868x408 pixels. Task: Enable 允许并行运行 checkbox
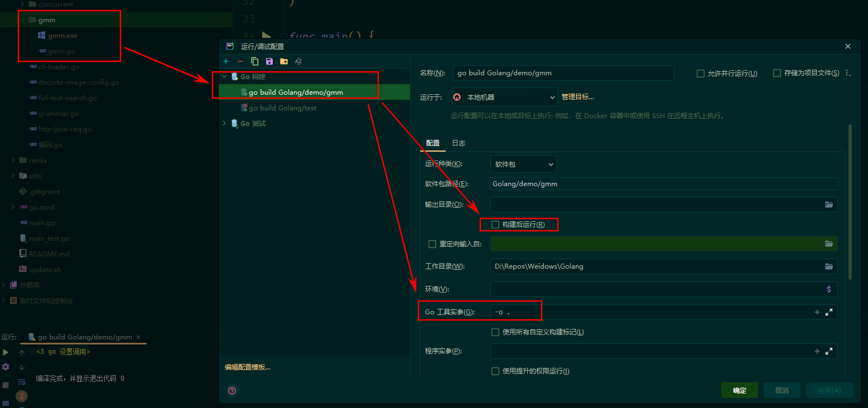(701, 74)
